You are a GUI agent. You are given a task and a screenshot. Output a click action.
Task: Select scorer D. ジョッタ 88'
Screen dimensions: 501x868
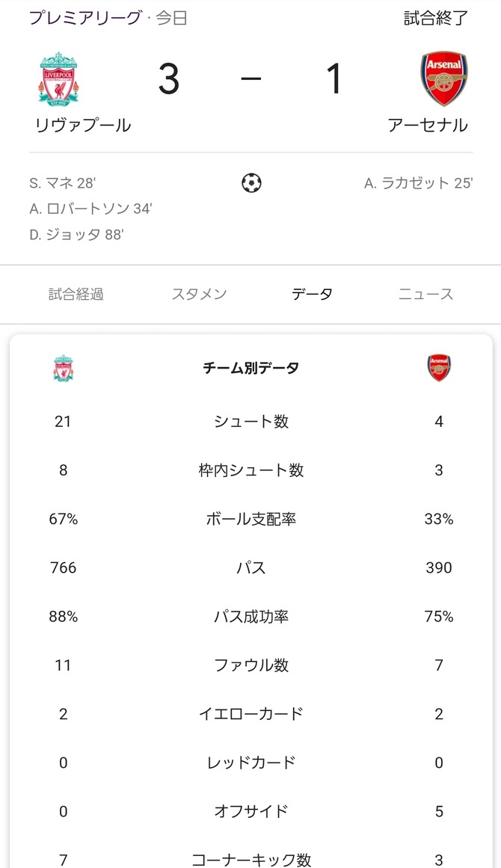(76, 235)
